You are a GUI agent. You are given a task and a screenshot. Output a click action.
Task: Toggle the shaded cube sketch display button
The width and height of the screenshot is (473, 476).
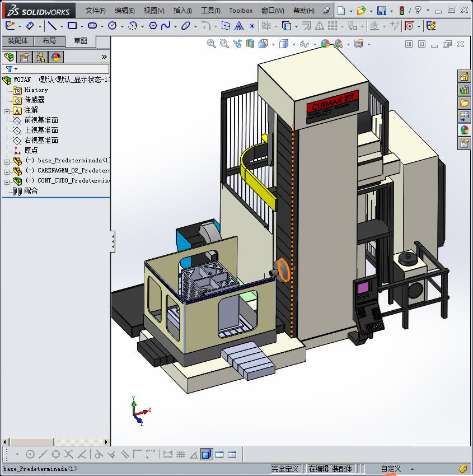coord(207,455)
